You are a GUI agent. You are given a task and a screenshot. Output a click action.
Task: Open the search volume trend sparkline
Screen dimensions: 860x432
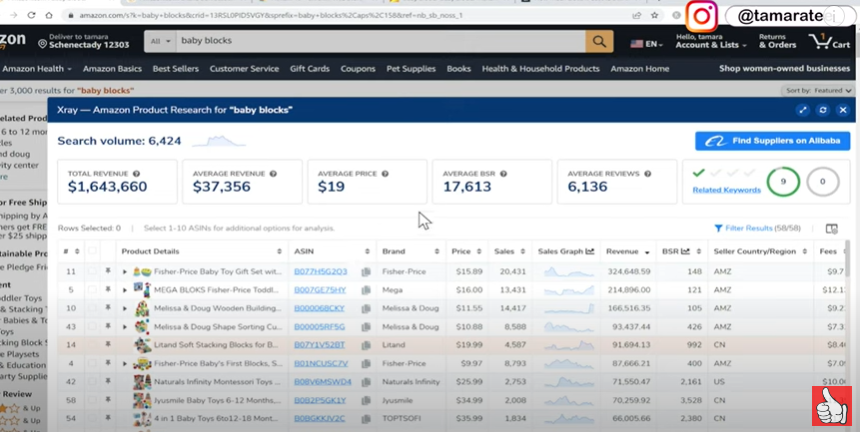coord(218,141)
